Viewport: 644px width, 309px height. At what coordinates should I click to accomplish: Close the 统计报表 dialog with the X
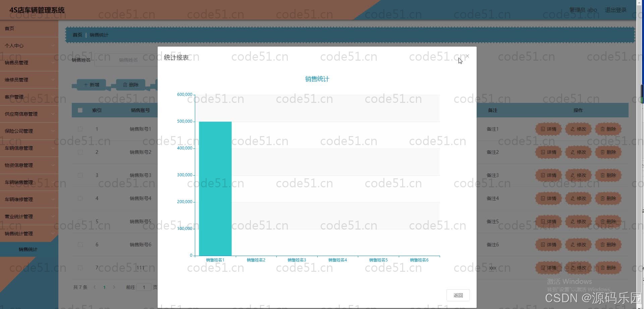(x=467, y=56)
